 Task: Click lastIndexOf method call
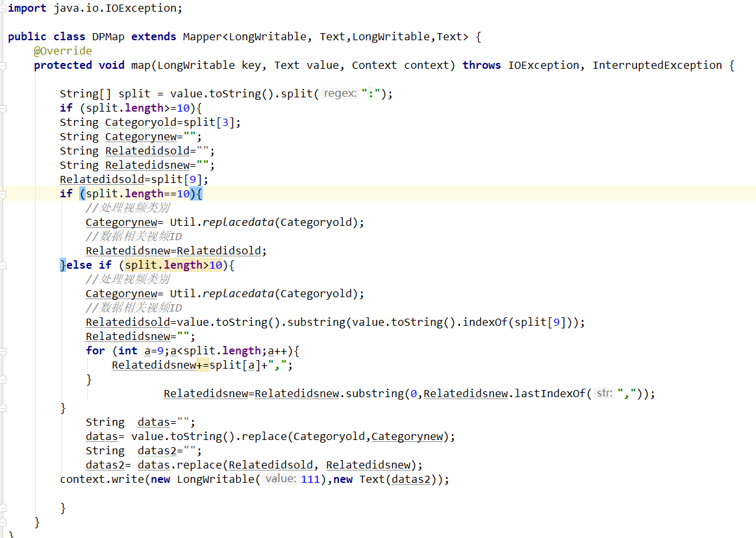pos(549,393)
